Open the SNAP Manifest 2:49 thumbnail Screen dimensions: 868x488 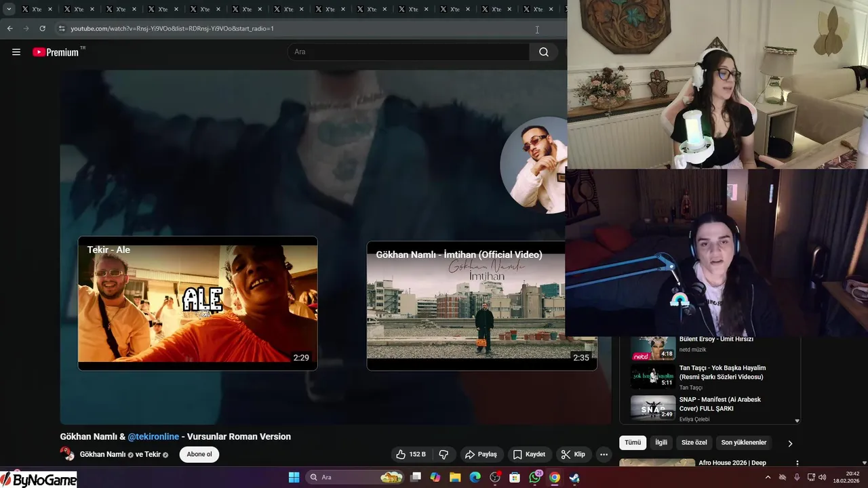[x=653, y=407]
